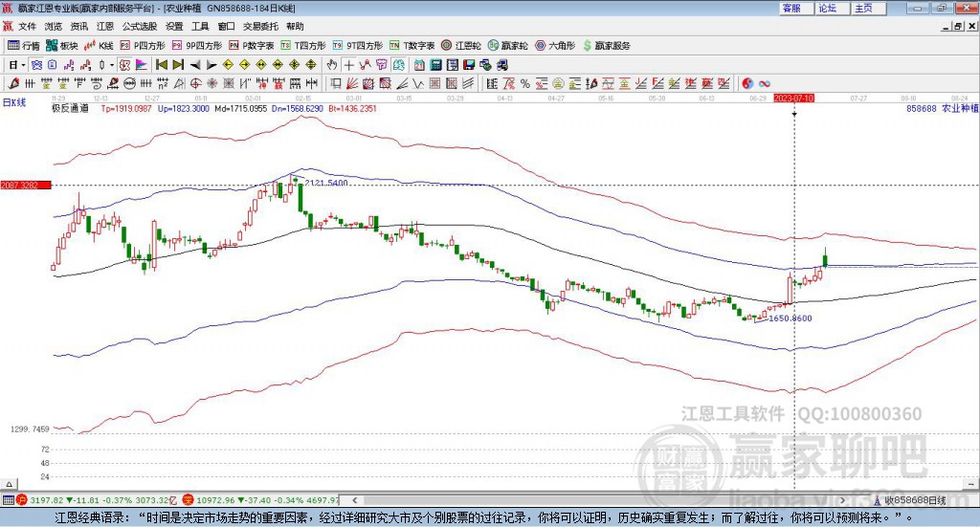Viewport: 980px width, 527px height.
Task: Click the yin-yang symbol icon
Action: [747, 83]
